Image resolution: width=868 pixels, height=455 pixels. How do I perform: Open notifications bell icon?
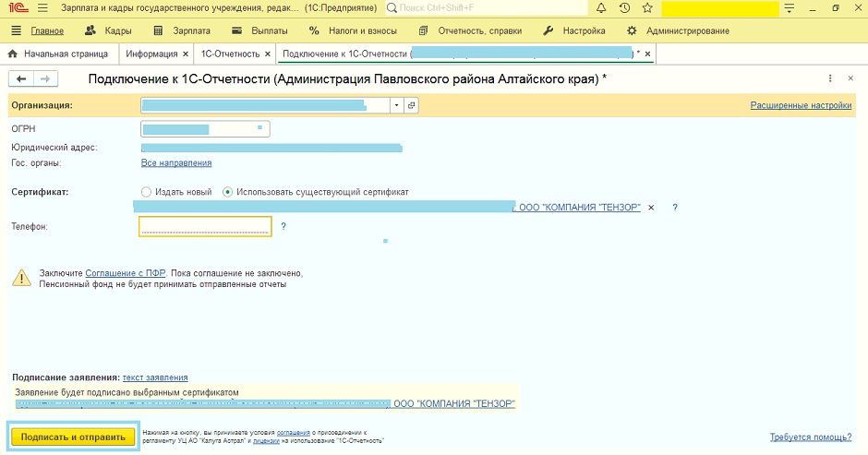point(600,8)
